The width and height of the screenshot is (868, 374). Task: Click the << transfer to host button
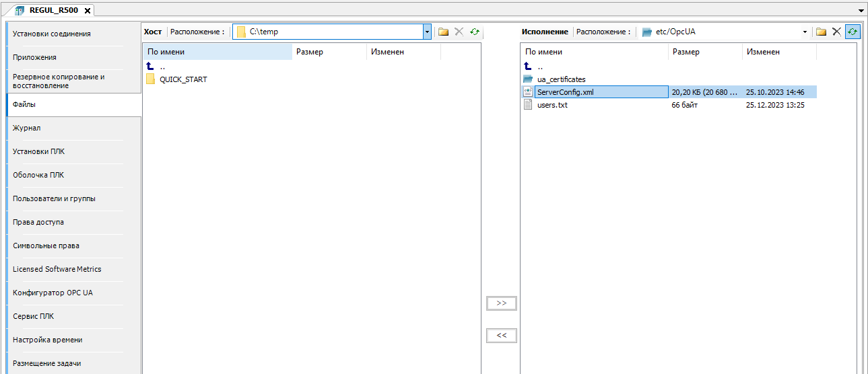pyautogui.click(x=501, y=335)
